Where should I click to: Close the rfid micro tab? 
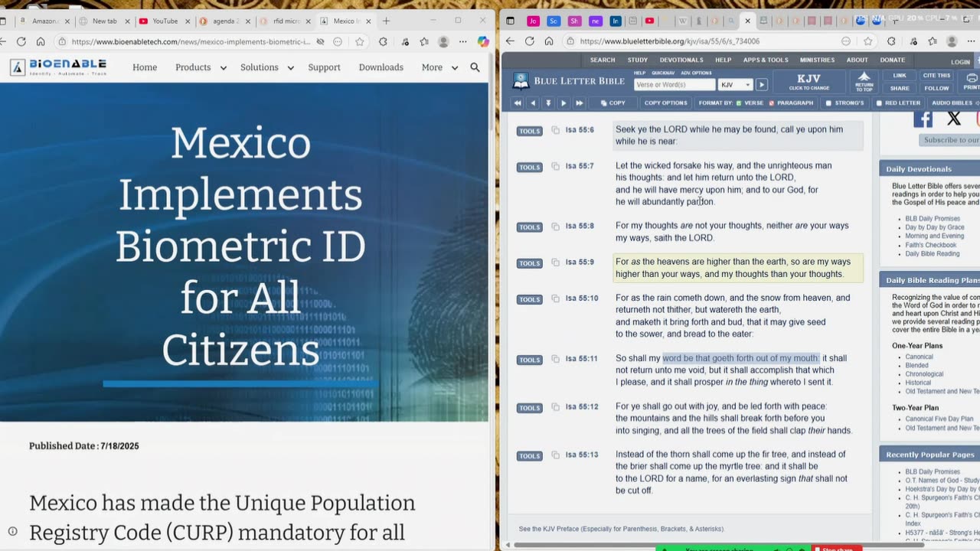tap(306, 21)
